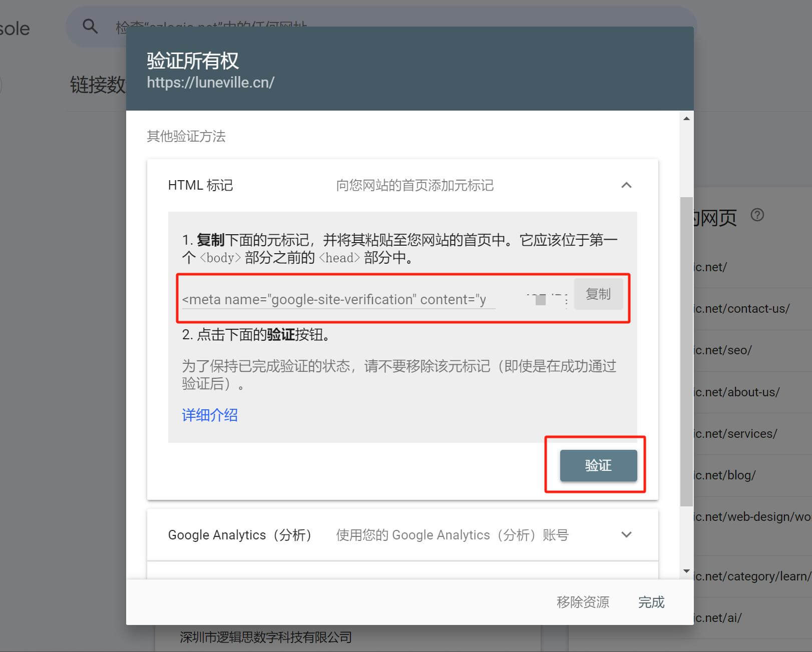Collapse the HTML 标记 section
The width and height of the screenshot is (812, 652).
click(627, 185)
